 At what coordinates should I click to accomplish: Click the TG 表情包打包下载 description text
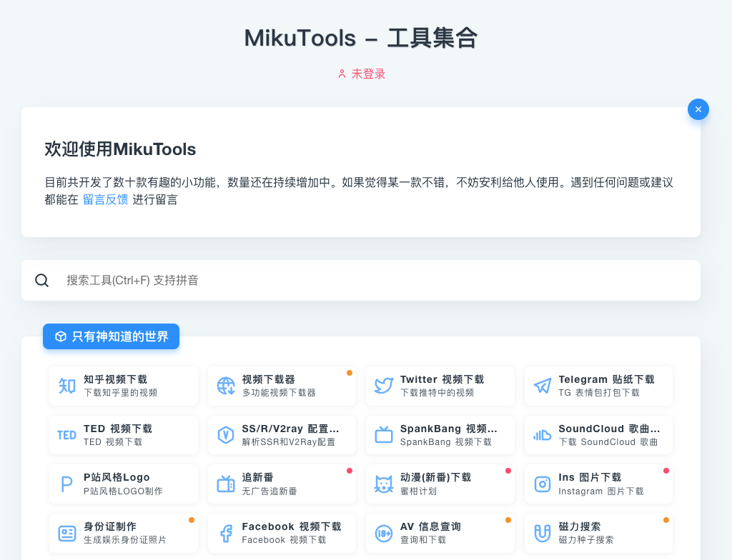[x=599, y=393]
